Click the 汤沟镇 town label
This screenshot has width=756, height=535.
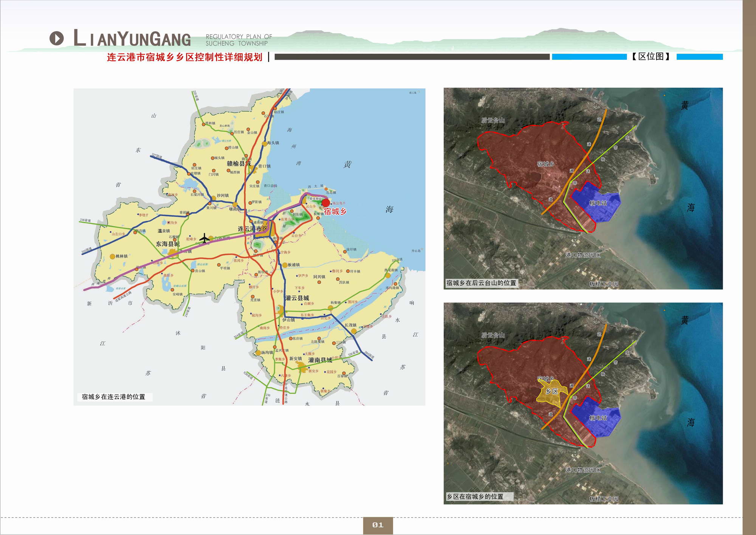[267, 352]
